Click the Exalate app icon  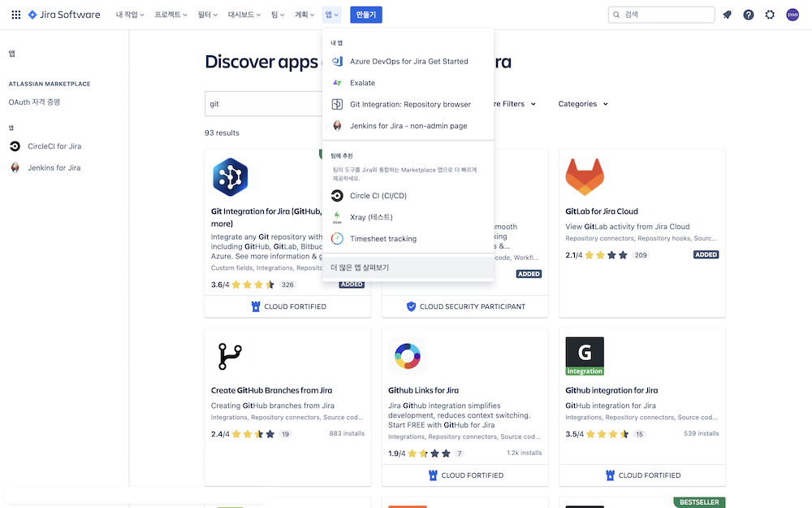[x=337, y=83]
